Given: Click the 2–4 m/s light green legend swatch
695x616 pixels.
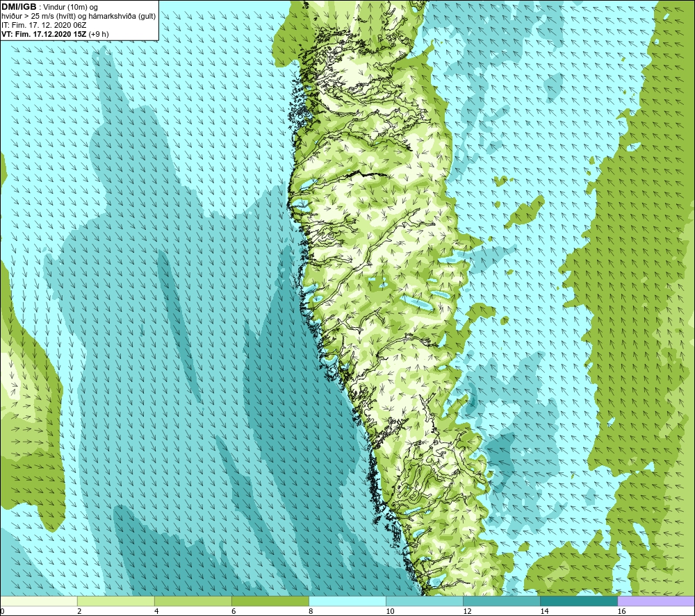Looking at the screenshot, I should point(116,601).
